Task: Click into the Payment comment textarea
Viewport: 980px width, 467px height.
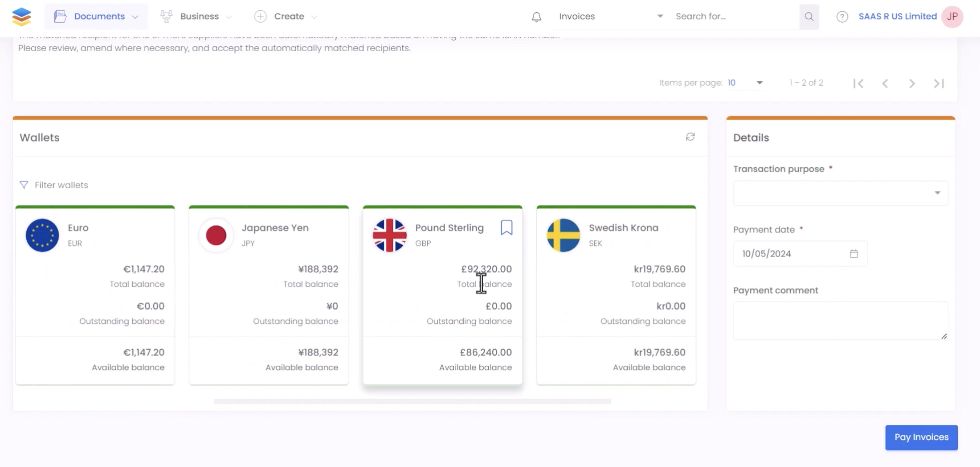Action: click(x=840, y=321)
